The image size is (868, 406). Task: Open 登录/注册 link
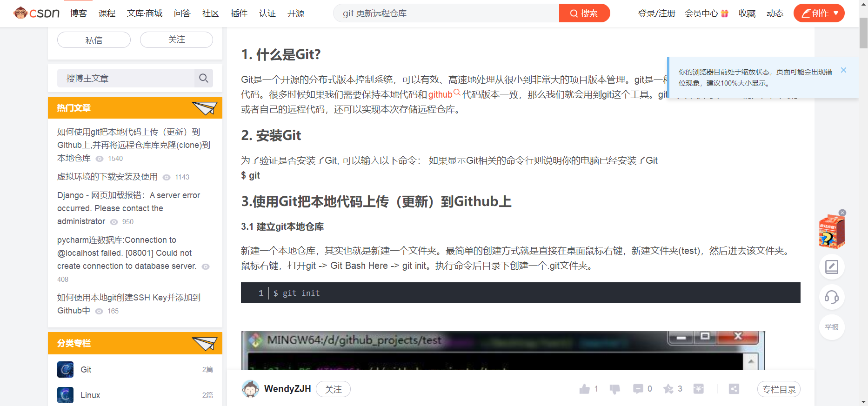[656, 13]
